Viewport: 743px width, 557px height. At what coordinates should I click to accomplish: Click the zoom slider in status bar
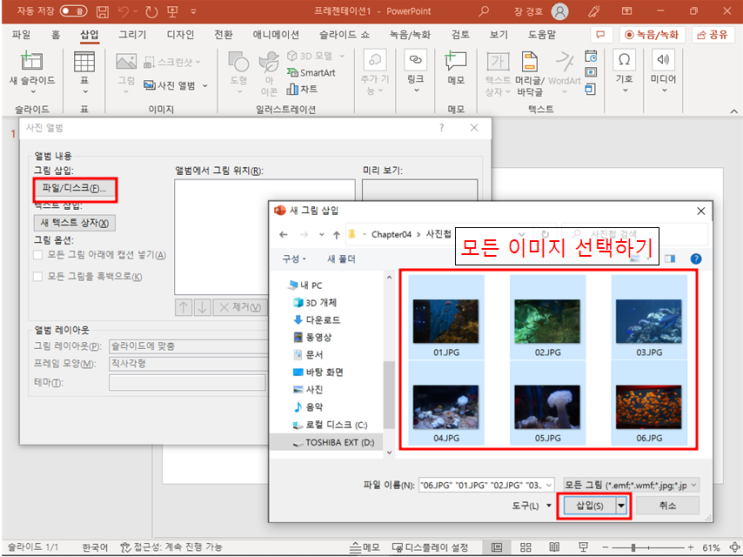(638, 547)
